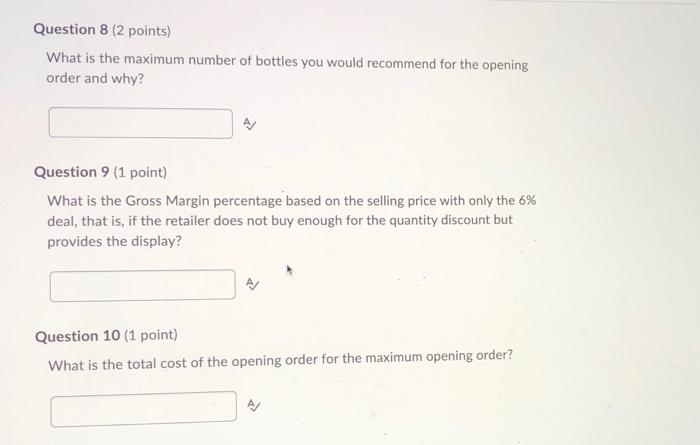The image size is (700, 445).
Task: Focus the Question 10 answer input field
Action: 144,409
